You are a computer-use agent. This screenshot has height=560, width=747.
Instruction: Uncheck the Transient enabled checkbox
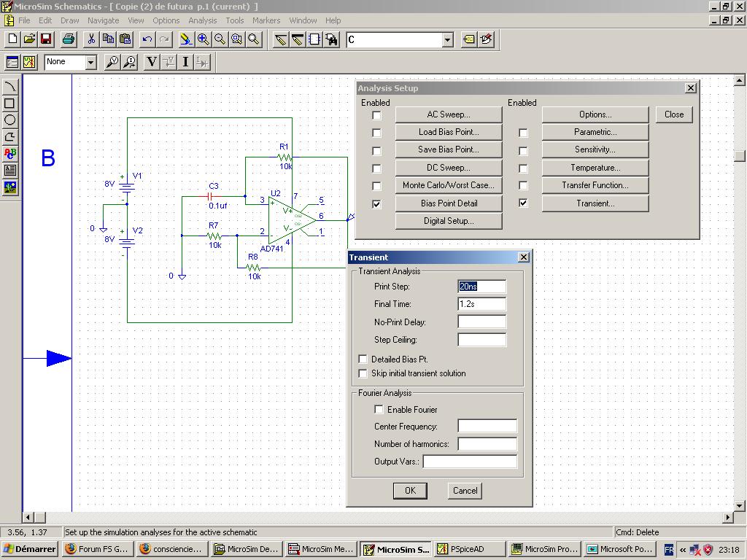(x=523, y=203)
